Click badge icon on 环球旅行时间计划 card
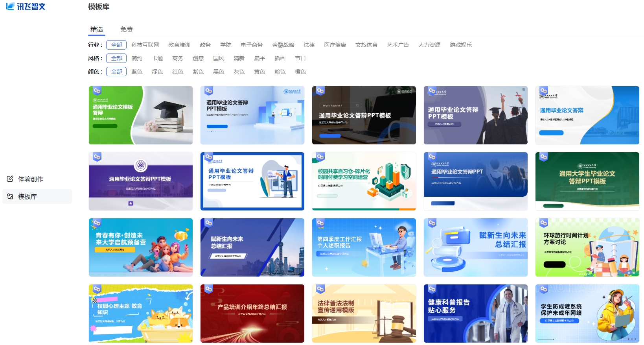The height and width of the screenshot is (345, 644). coord(544,223)
